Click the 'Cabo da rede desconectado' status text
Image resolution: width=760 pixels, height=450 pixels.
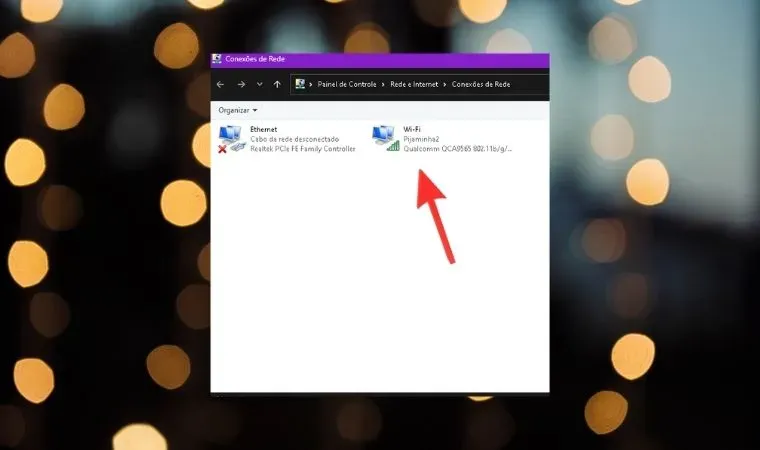click(x=294, y=139)
